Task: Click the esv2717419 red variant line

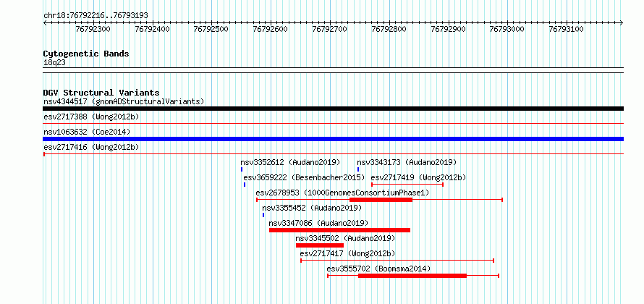Action: pyautogui.click(x=407, y=185)
